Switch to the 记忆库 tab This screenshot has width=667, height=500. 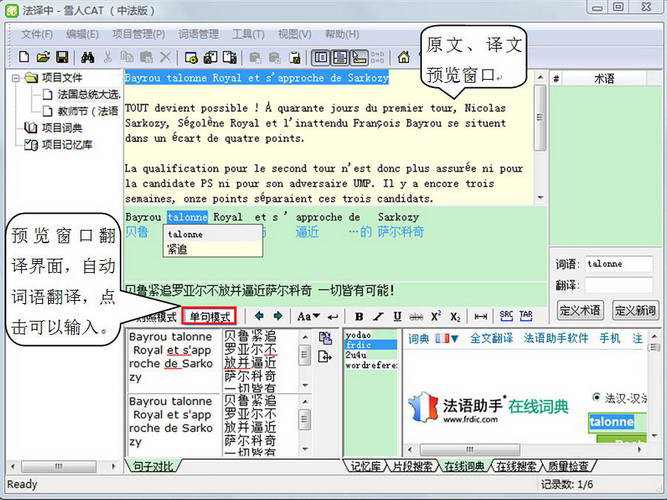point(365,466)
